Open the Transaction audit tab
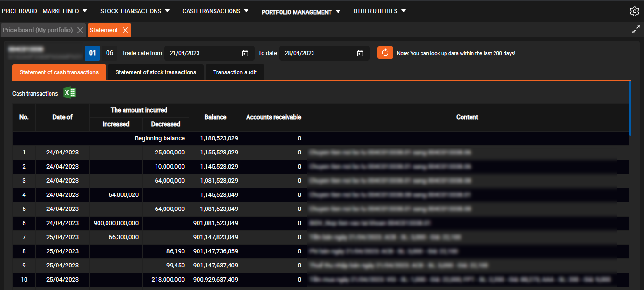Screen dimensions: 644x290 (x=235, y=72)
